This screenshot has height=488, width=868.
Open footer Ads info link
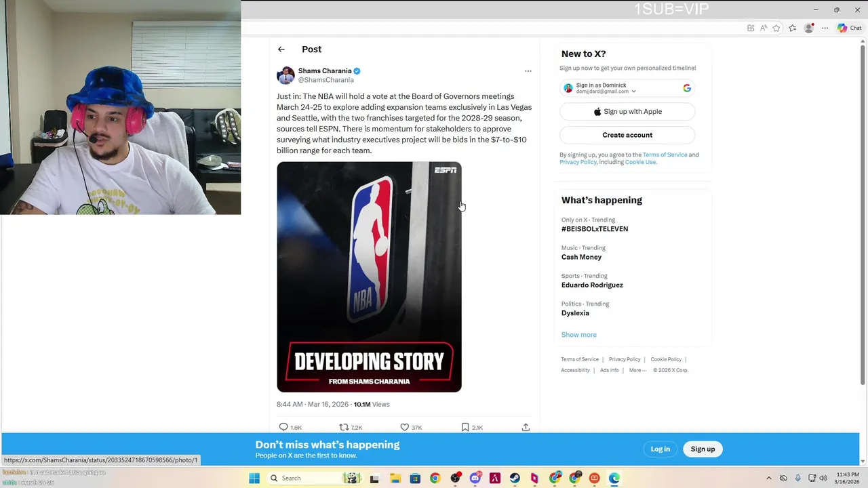tap(609, 370)
